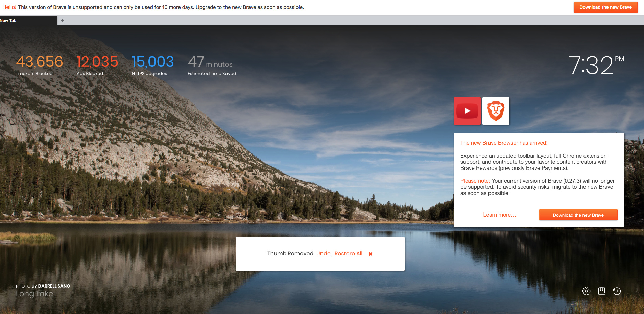Open the YouTube top site tile
Image resolution: width=644 pixels, height=314 pixels.
467,111
